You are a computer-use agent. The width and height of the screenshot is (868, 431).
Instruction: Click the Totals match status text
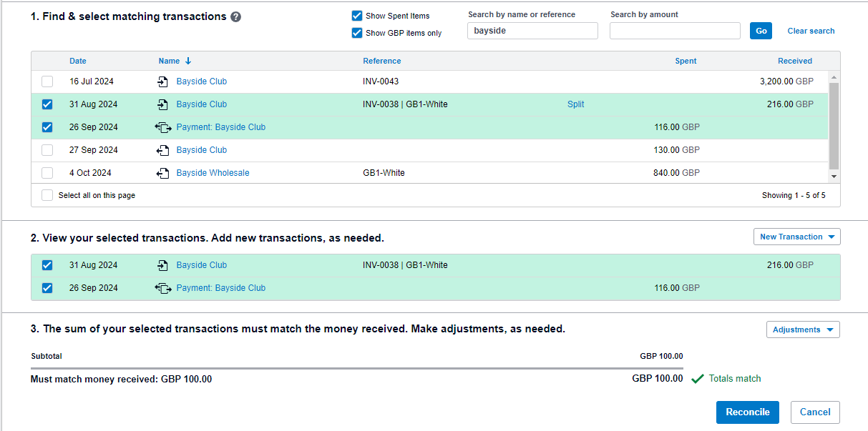(735, 379)
